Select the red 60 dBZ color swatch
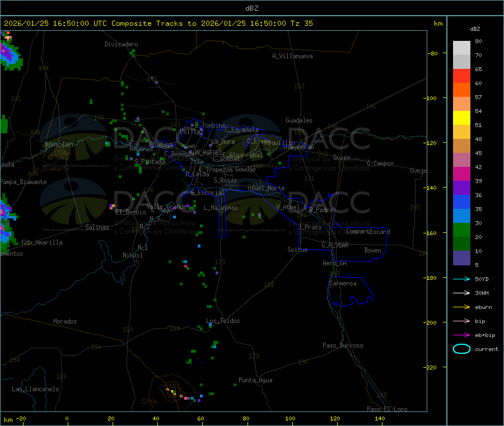Viewport: 504px width, 426px height. (461, 76)
